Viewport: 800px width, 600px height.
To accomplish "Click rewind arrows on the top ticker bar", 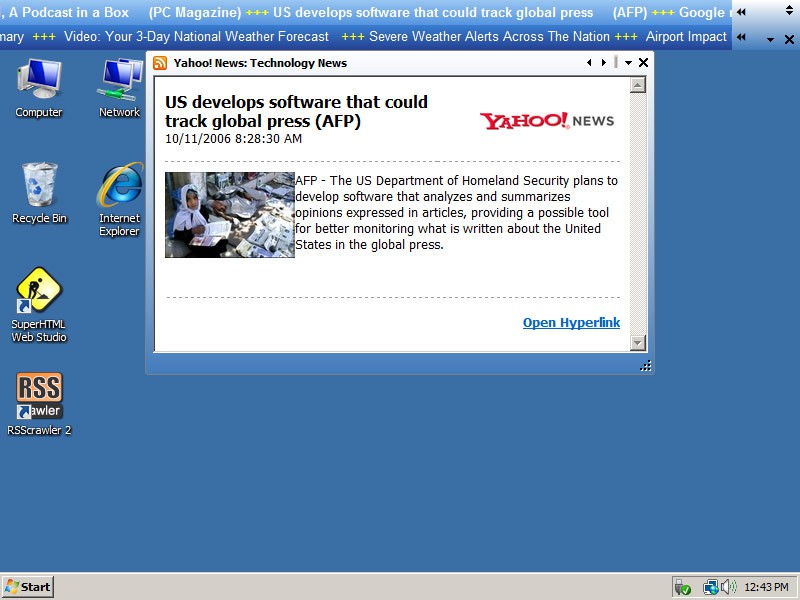I will (741, 12).
